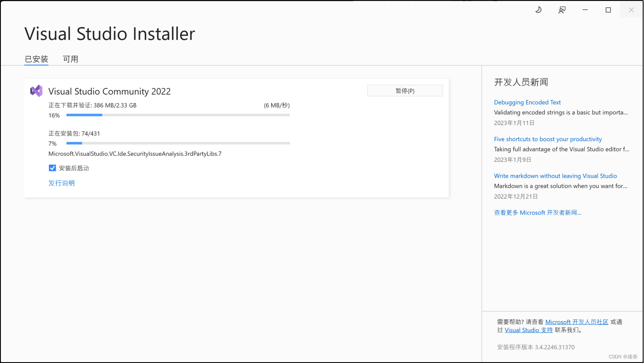Close the Visual Studio Installer window
The height and width of the screenshot is (363, 644).
pyautogui.click(x=631, y=10)
